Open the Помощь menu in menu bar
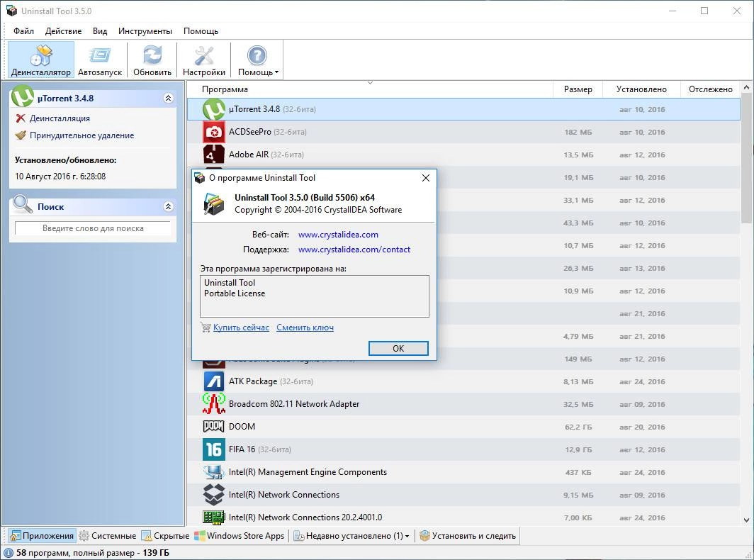The width and height of the screenshot is (754, 560). [x=201, y=30]
